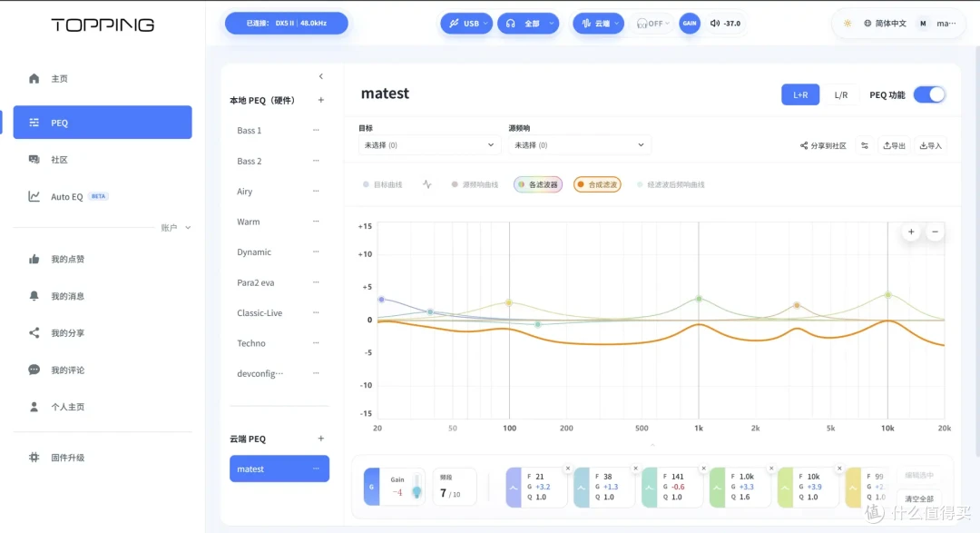Image resolution: width=980 pixels, height=533 pixels.
Task: Click the 我的分享 share icon
Action: [34, 333]
